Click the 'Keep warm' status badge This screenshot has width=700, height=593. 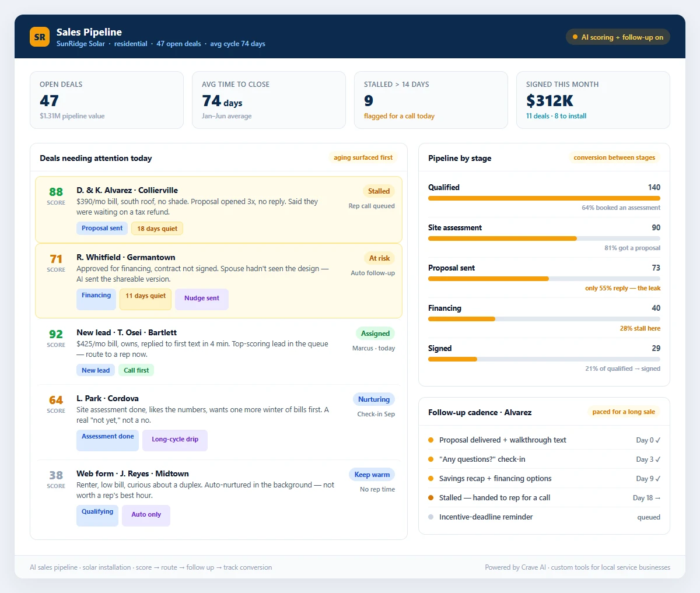coord(372,475)
